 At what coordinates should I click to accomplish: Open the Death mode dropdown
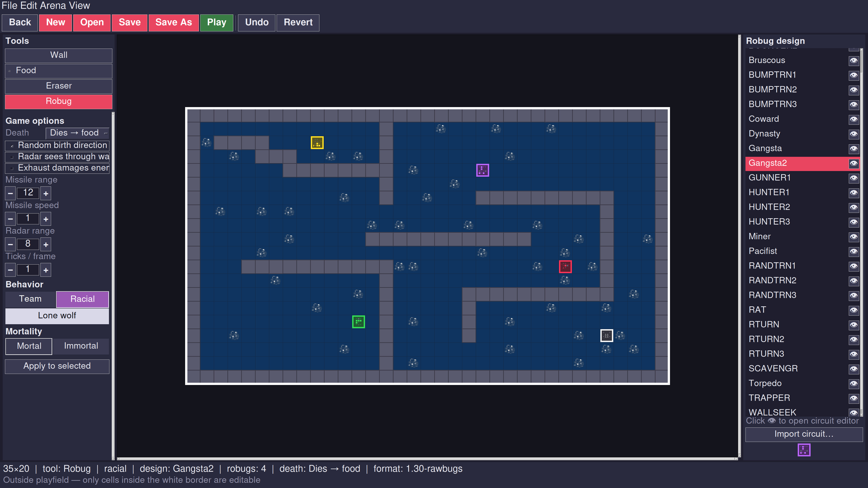78,133
